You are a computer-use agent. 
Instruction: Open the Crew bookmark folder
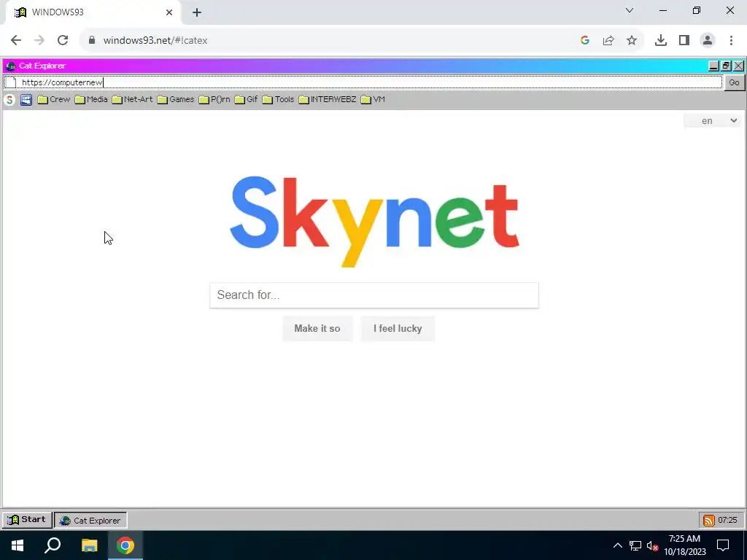[x=54, y=99]
